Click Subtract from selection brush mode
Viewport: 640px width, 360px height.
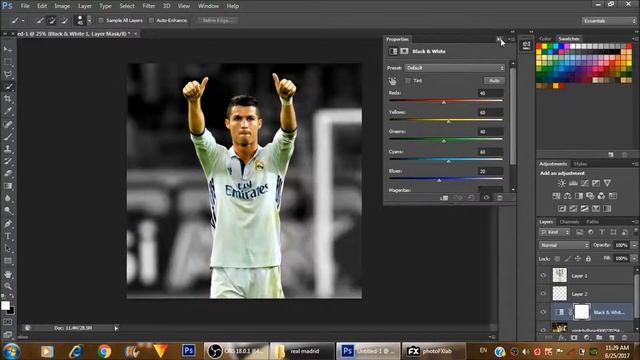64,20
